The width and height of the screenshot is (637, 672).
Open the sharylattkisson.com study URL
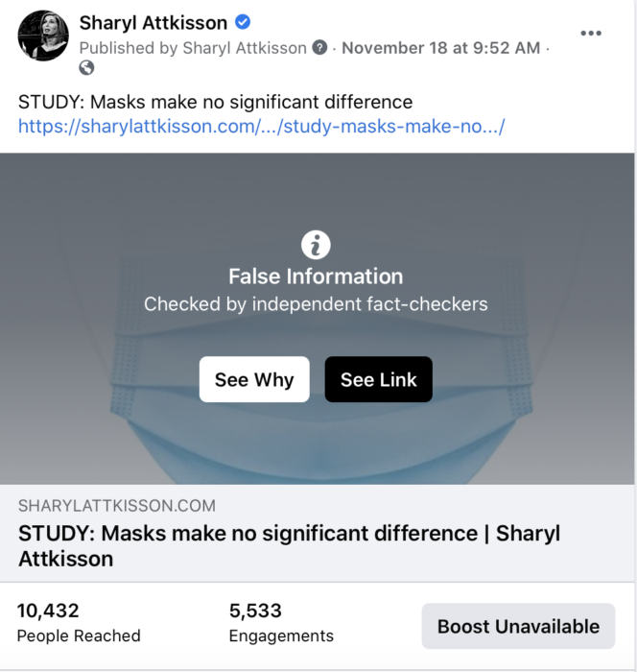[x=261, y=126]
